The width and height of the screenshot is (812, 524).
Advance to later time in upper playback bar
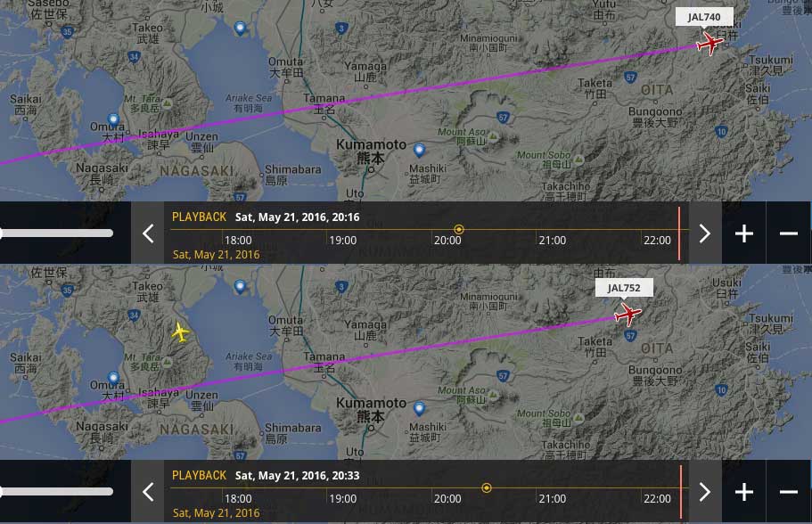704,233
